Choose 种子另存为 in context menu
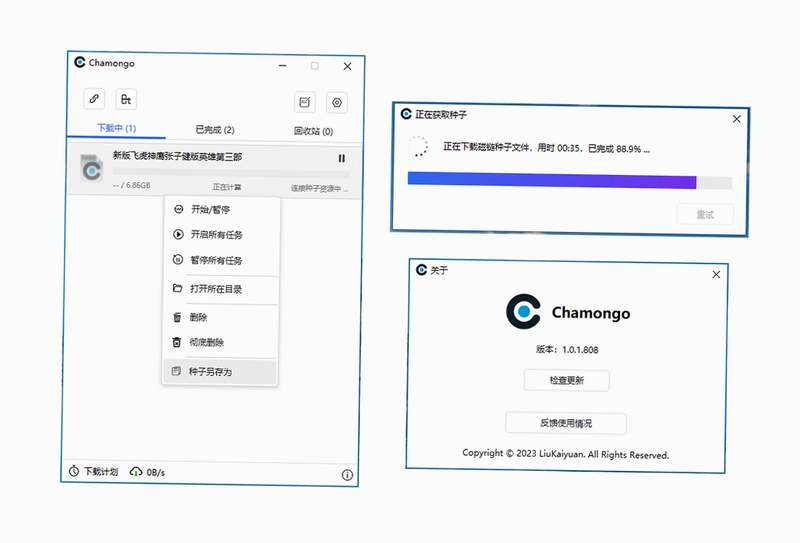This screenshot has height=543, width=800. click(x=220, y=372)
